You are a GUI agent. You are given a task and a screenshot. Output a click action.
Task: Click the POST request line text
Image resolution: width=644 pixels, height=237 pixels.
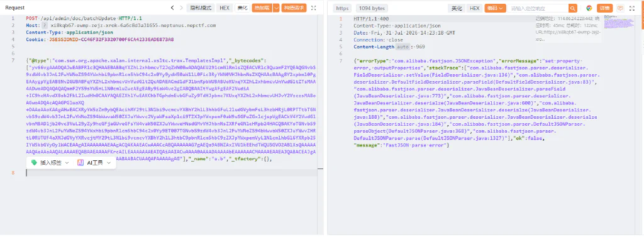[x=85, y=18]
